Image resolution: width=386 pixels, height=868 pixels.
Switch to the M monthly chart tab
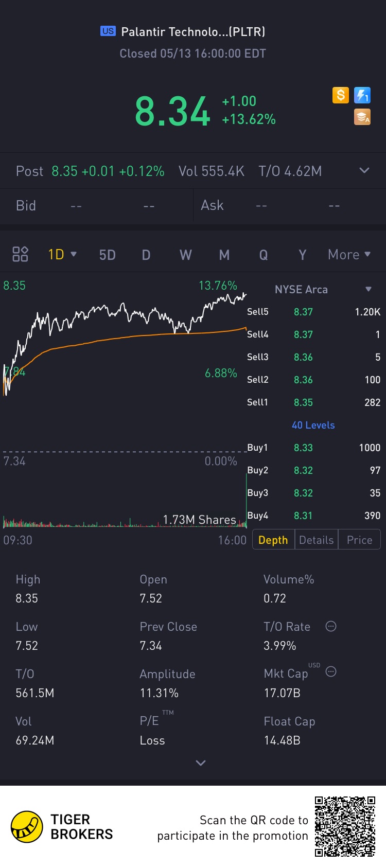click(x=224, y=255)
